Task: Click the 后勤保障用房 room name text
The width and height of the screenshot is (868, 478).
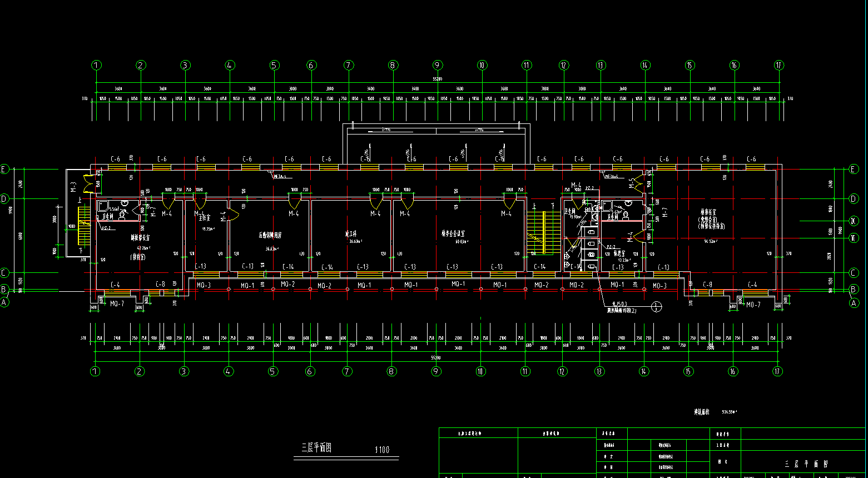Action: click(270, 235)
